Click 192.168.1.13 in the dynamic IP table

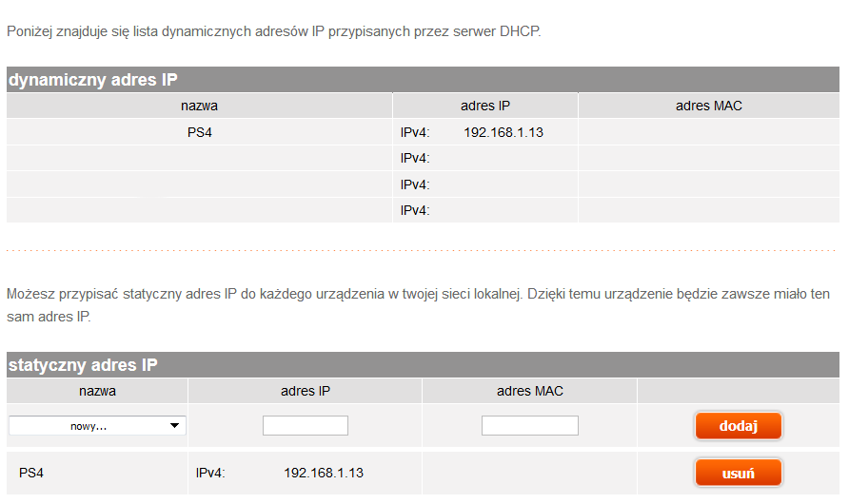pos(503,132)
